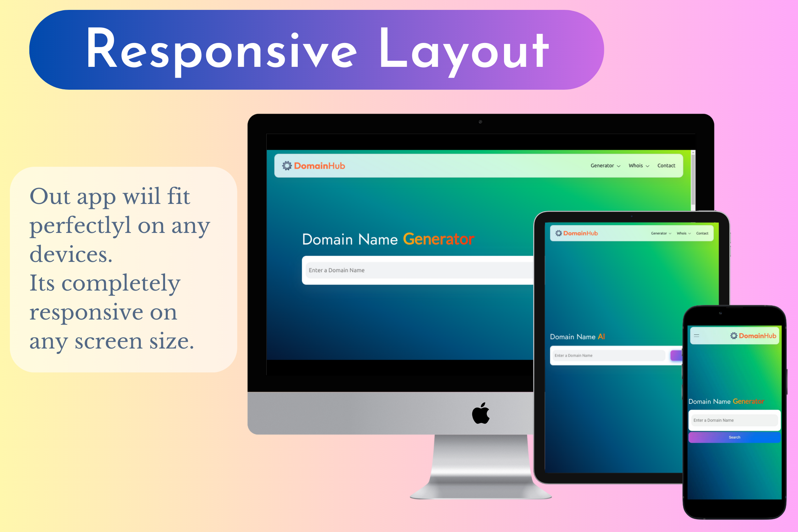Expand the Generator dropdown on desktop

[x=601, y=165]
